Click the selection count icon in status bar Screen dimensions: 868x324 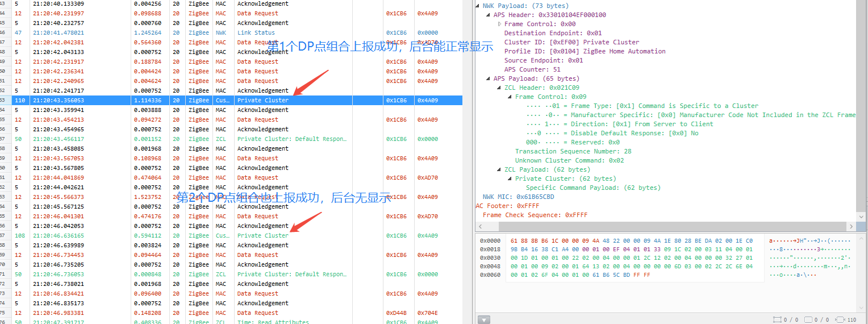click(x=778, y=320)
